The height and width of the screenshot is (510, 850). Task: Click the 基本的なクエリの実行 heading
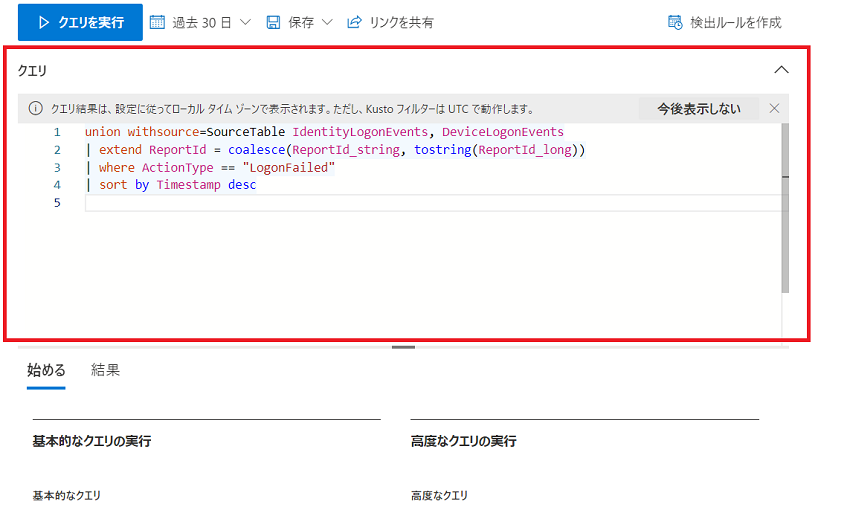click(x=92, y=441)
